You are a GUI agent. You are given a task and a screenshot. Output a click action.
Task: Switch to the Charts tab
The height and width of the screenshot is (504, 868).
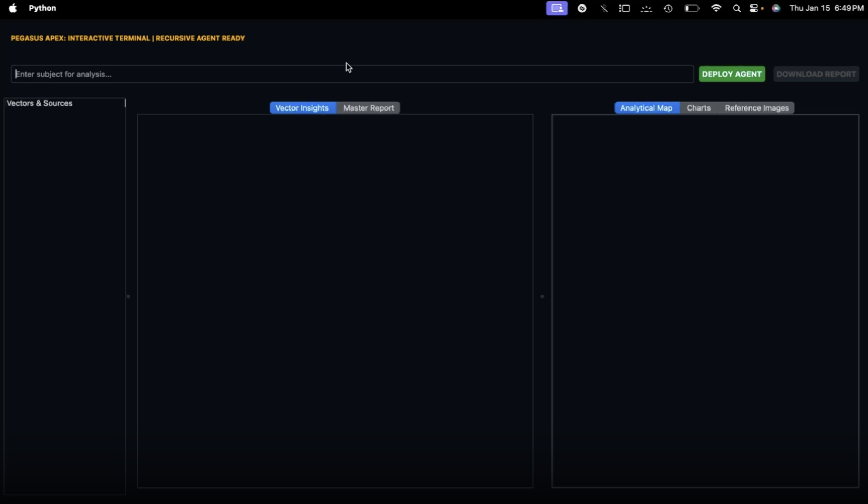point(698,108)
